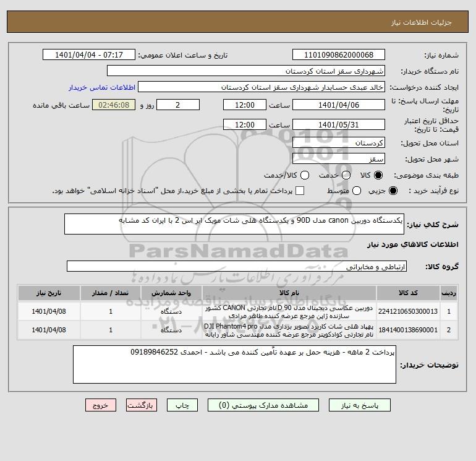Click the چاپ print button
This screenshot has width=476, height=461.
(x=182, y=405)
